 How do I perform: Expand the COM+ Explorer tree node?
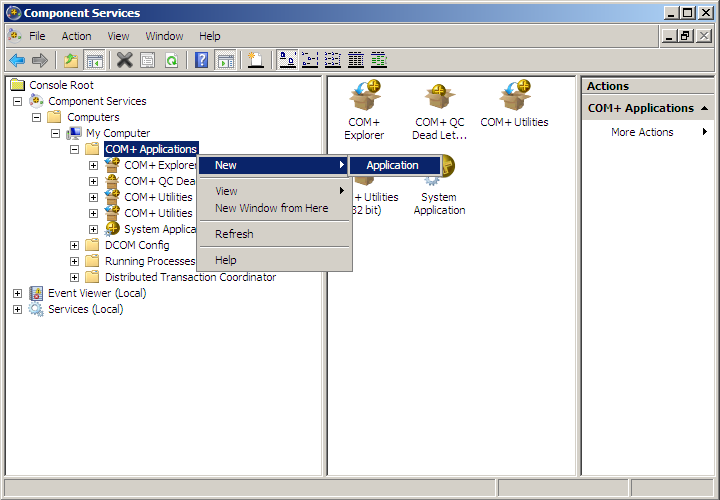(93, 165)
